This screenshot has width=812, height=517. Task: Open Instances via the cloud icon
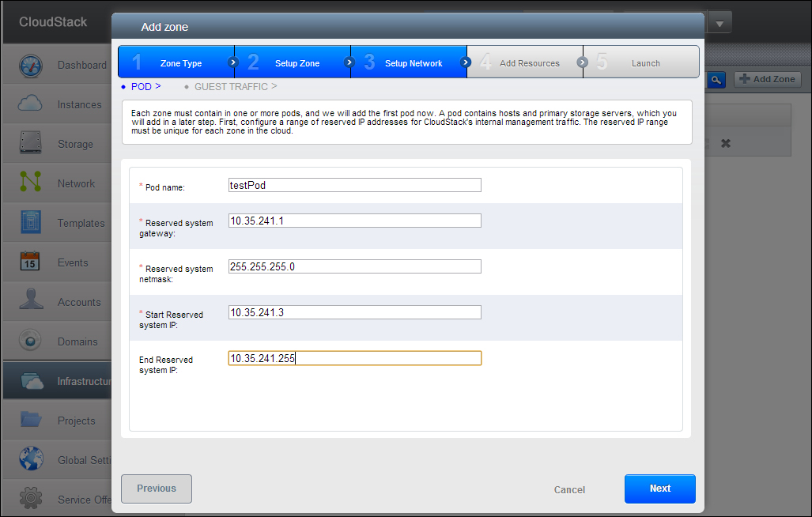coord(31,104)
